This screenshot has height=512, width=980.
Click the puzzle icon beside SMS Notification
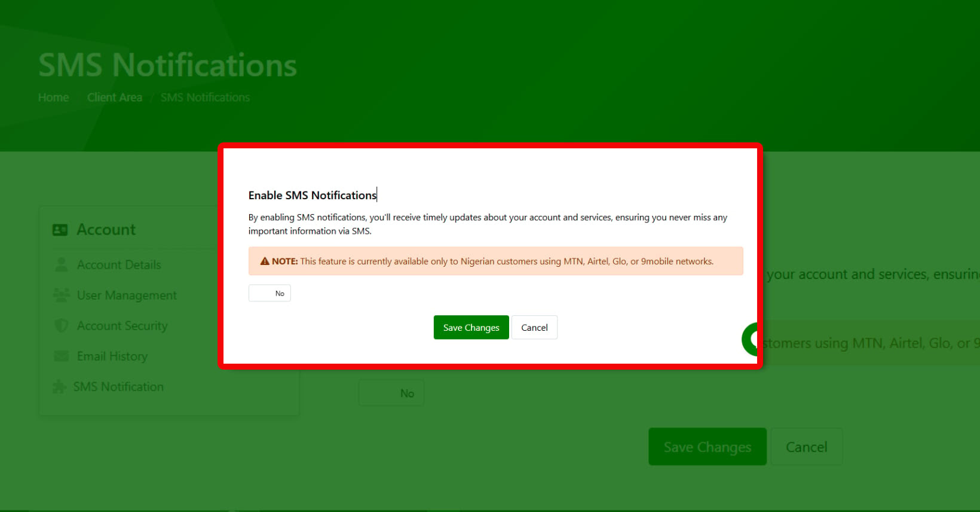[59, 386]
